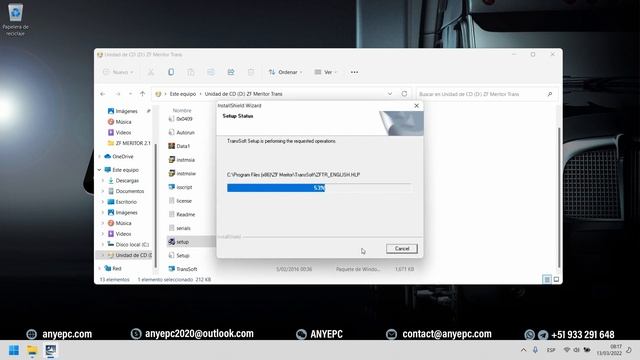
Task: Select the Data1 cabinet file
Action: tap(183, 146)
